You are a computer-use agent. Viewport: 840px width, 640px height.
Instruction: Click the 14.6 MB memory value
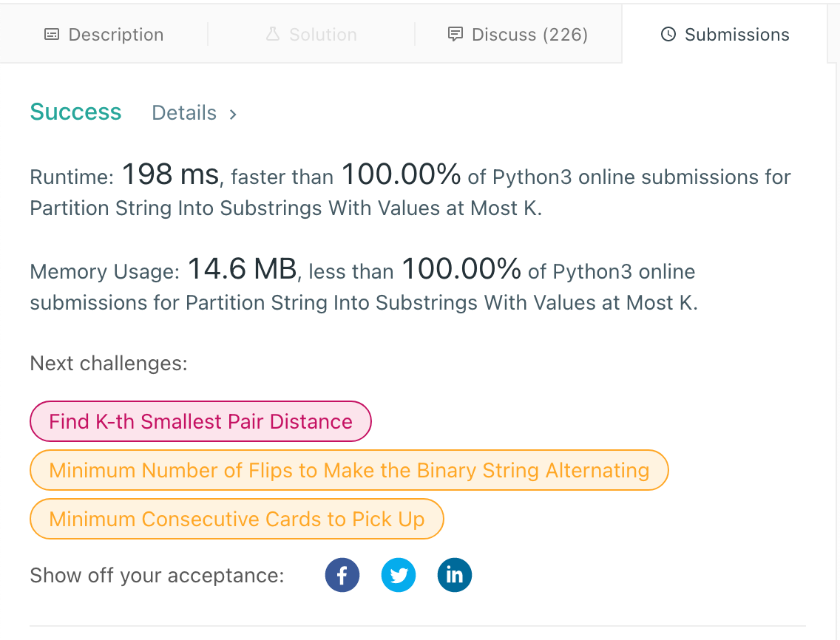point(242,269)
